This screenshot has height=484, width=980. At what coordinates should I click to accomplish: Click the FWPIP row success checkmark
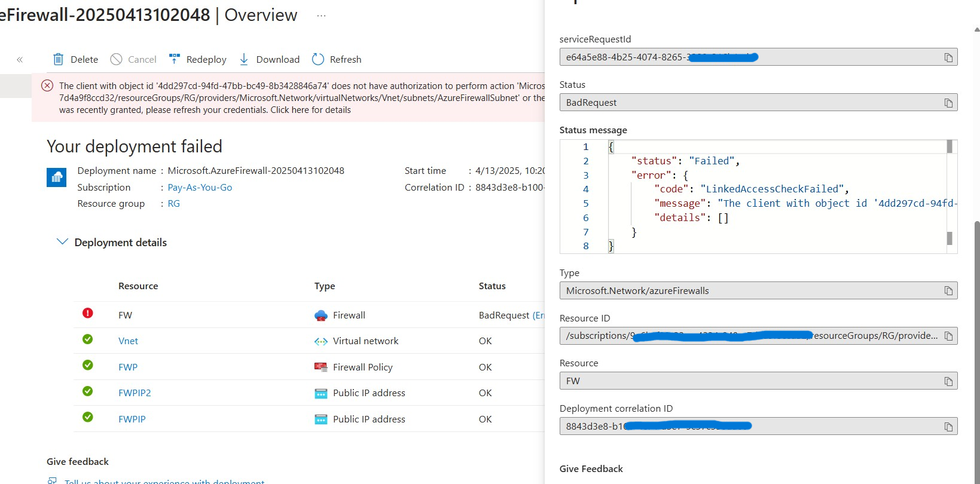click(88, 417)
